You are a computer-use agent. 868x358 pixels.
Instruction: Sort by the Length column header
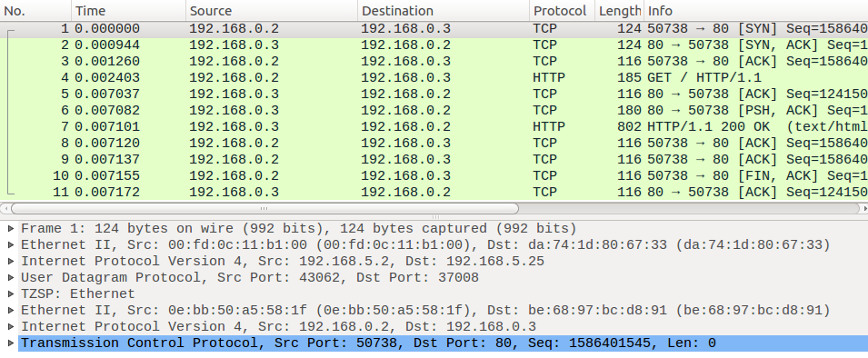(619, 11)
